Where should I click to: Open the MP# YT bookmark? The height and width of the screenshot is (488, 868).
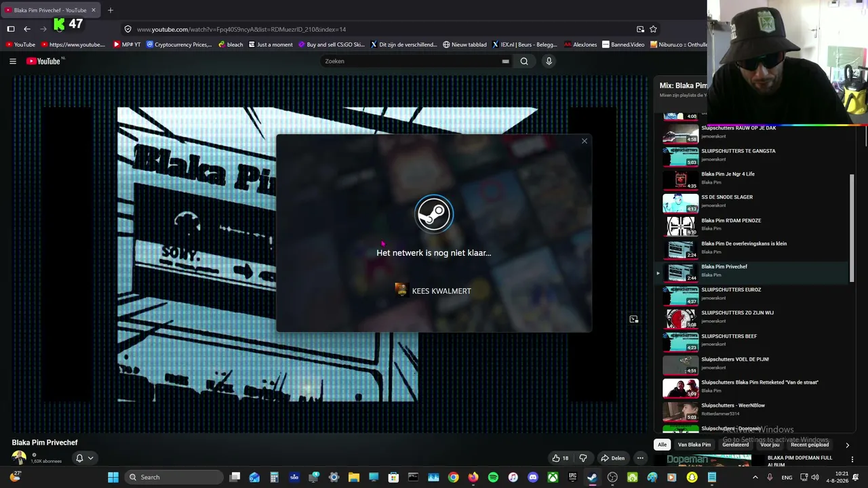click(127, 45)
